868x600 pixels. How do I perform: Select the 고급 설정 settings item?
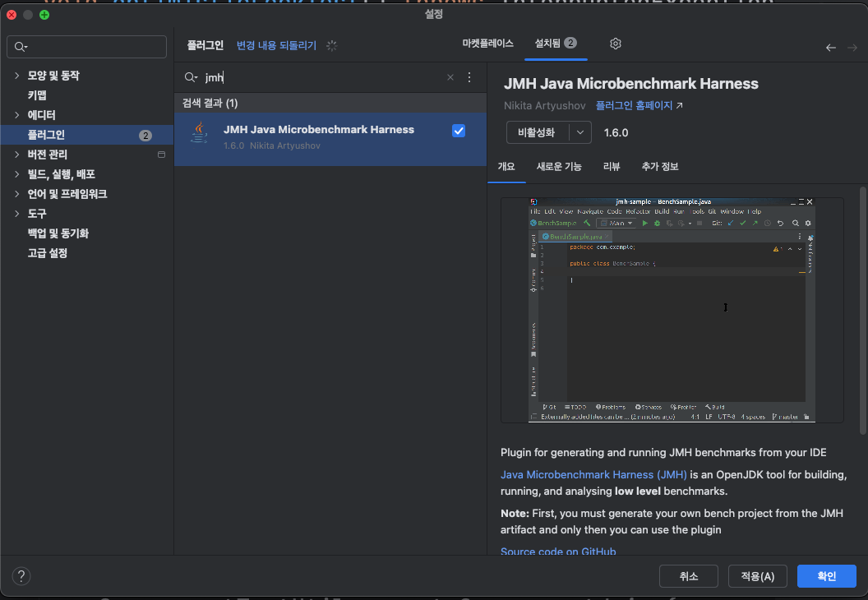(x=87, y=253)
